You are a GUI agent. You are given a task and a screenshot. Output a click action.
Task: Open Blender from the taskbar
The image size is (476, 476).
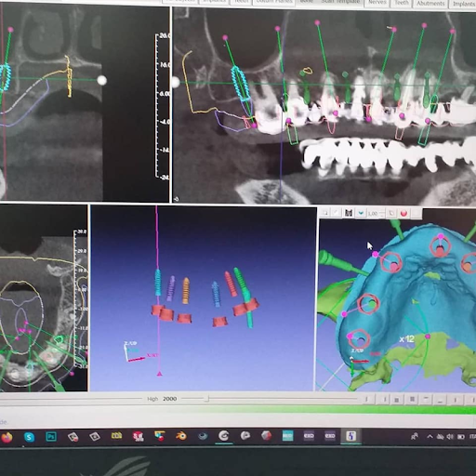[181, 436]
